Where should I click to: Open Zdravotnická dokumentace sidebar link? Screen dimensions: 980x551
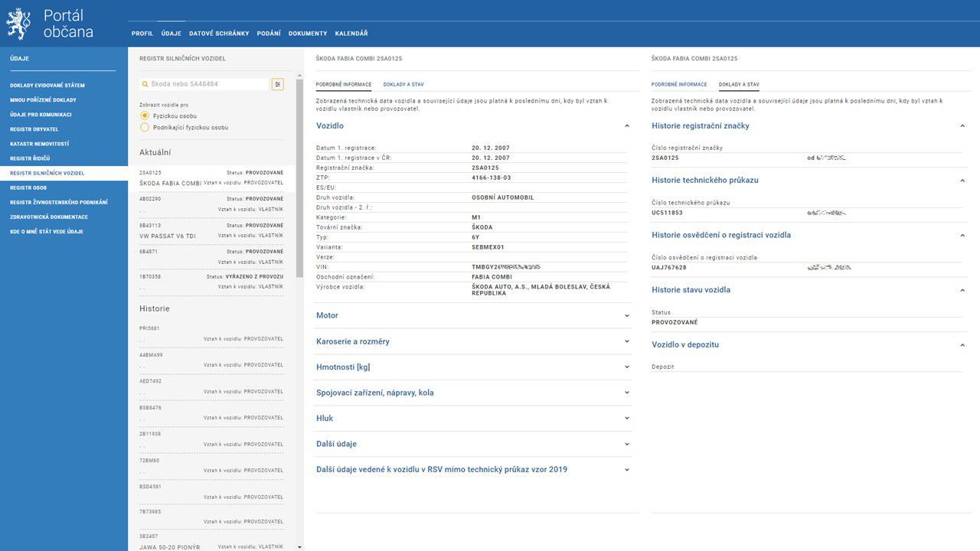click(x=49, y=217)
